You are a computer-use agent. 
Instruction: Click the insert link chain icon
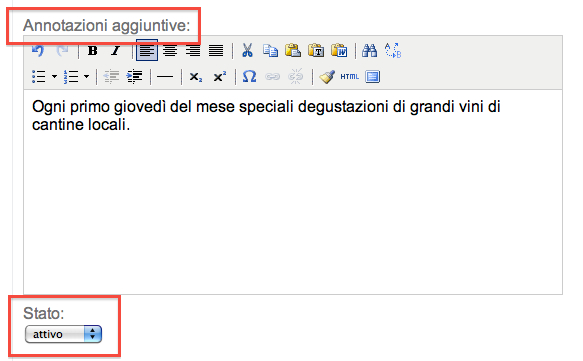tap(273, 77)
